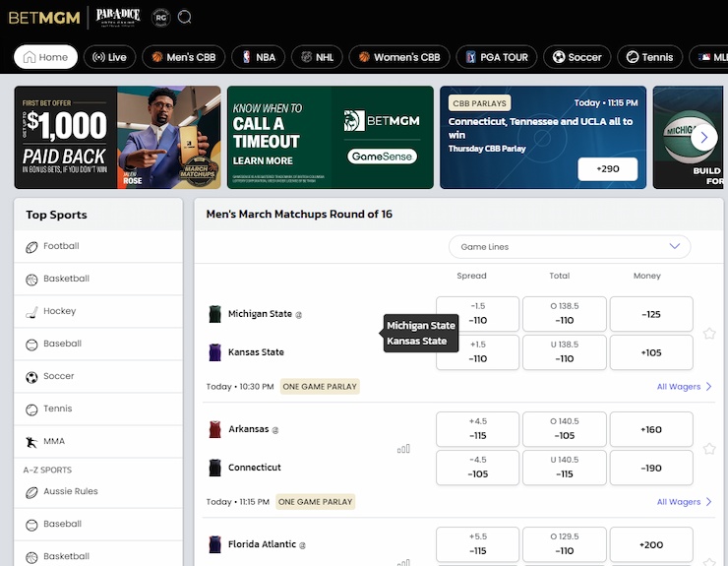Viewport: 728px width, 566px height.
Task: Open the NBA tab
Action: [x=258, y=57]
